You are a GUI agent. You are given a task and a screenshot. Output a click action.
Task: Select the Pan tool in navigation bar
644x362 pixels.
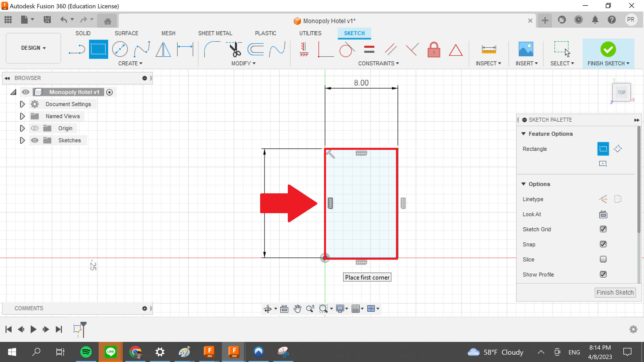pyautogui.click(x=297, y=308)
